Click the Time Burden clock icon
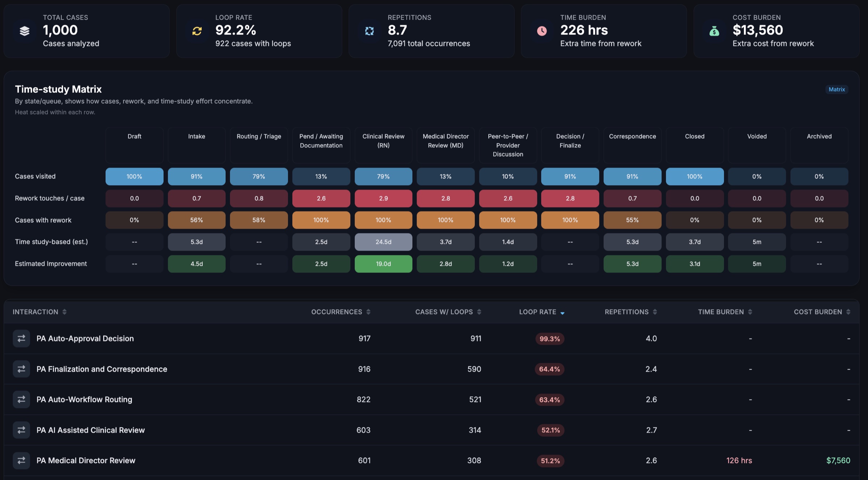Viewport: 868px width, 480px height. [542, 31]
